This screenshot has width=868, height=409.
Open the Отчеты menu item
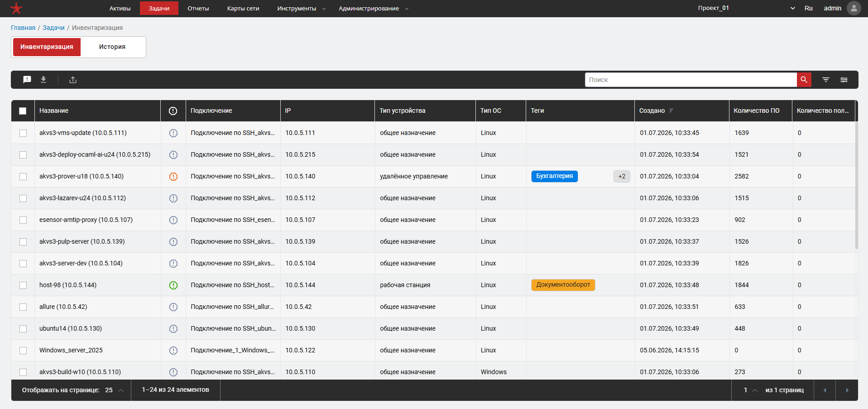[198, 9]
